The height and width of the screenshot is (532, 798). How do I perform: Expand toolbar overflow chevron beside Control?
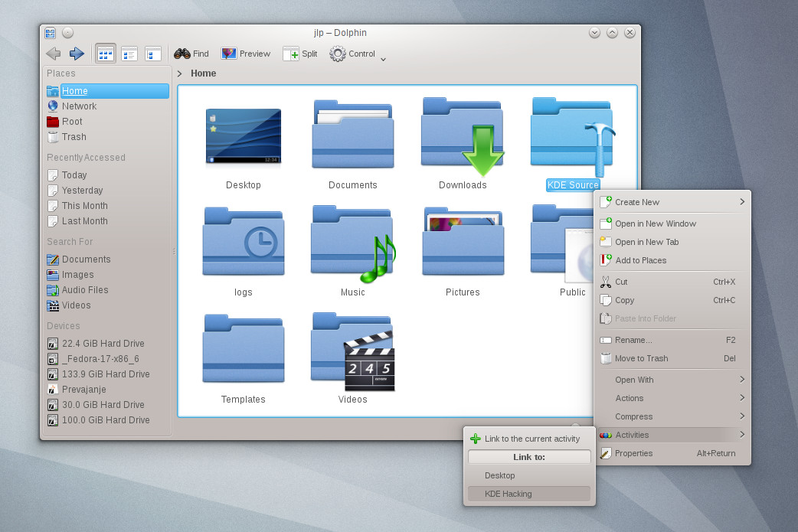point(383,60)
